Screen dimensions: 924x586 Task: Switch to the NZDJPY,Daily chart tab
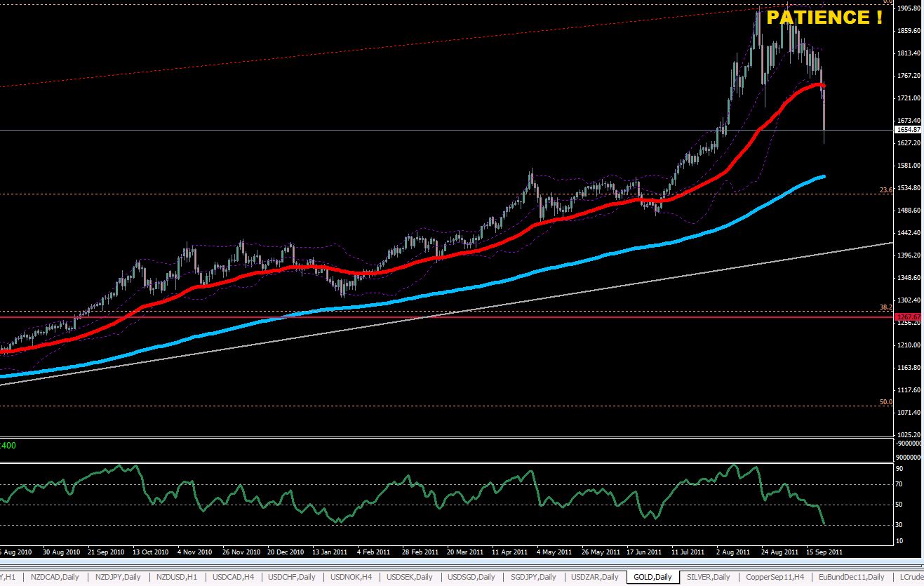pos(116,577)
